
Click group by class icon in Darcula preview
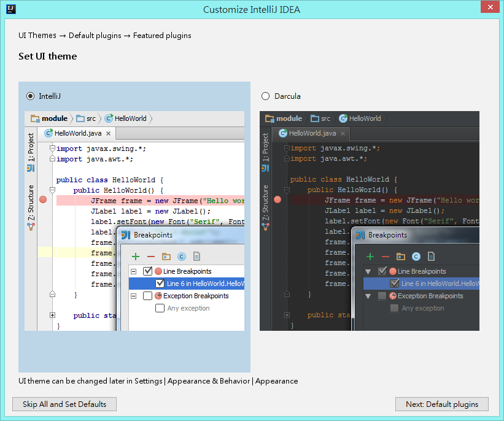416,257
